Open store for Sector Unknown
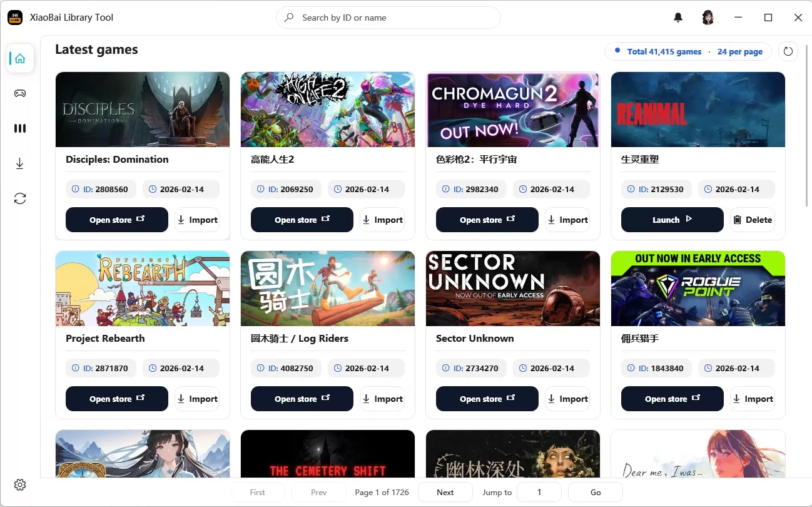 [x=487, y=399]
